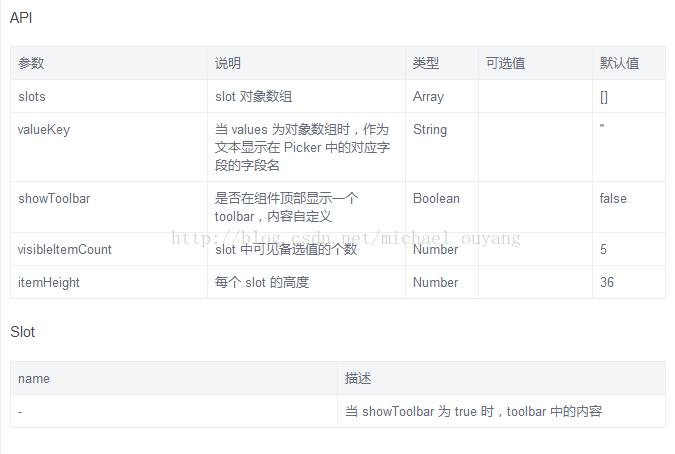This screenshot has height=454, width=675.
Task: Click the 说明 column header
Action: [228, 63]
